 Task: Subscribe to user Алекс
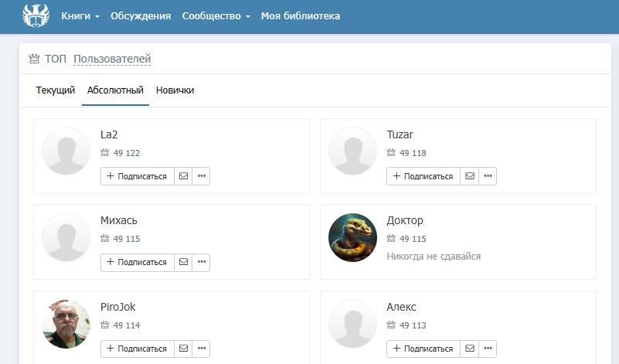point(423,349)
